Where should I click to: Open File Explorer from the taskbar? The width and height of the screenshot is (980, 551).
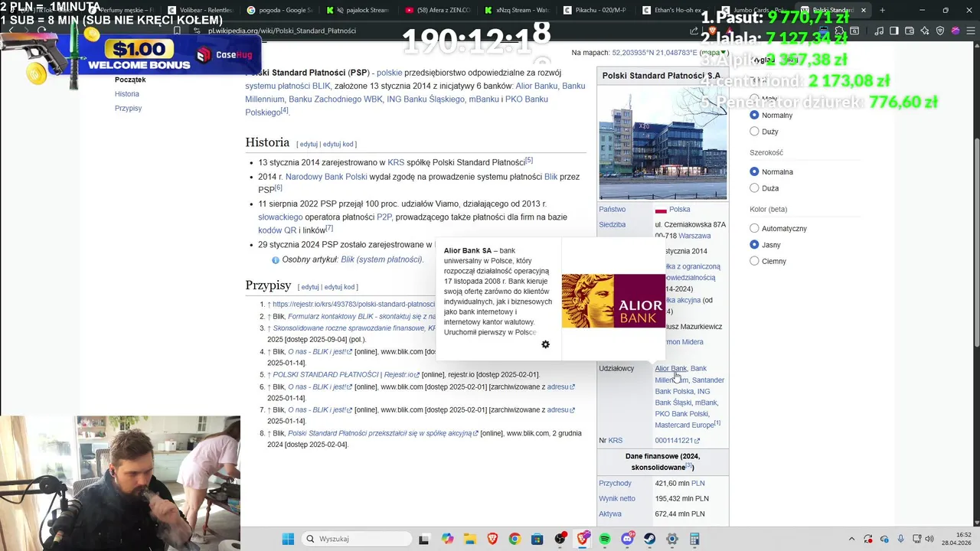469,539
